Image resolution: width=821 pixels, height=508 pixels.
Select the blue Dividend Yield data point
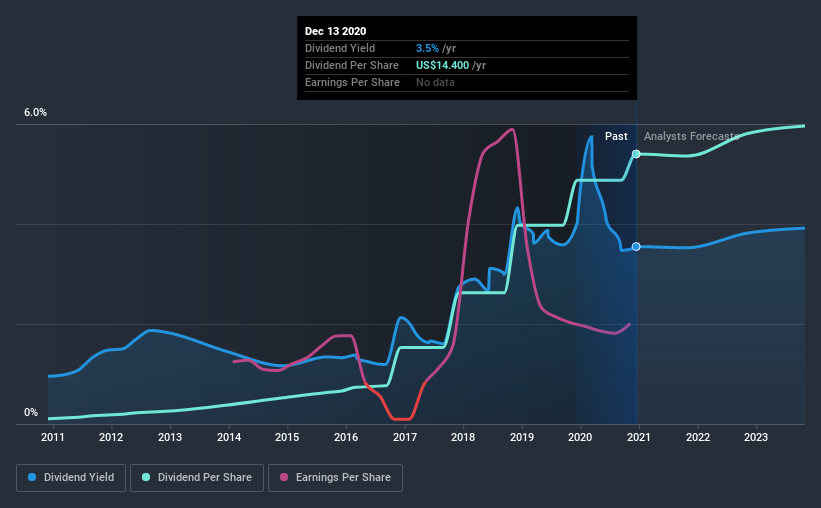636,247
